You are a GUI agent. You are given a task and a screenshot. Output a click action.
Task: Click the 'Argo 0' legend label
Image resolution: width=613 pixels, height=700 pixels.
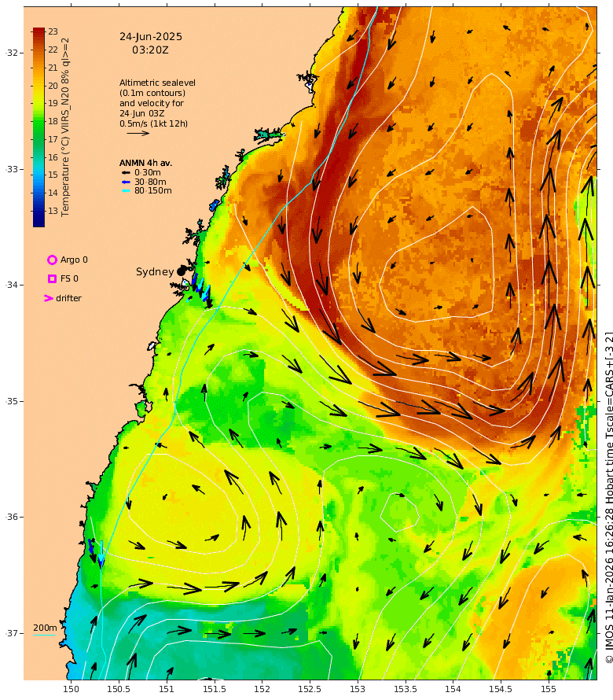(74, 260)
